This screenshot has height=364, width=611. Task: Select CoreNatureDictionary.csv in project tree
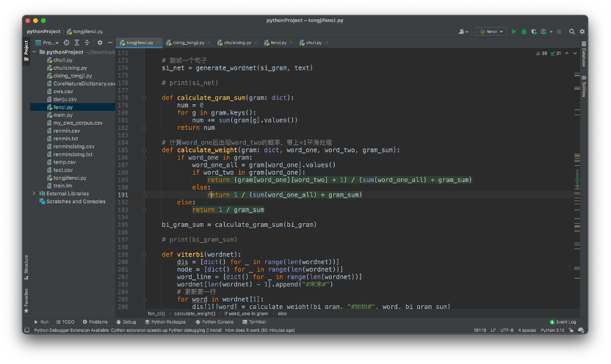[73, 84]
